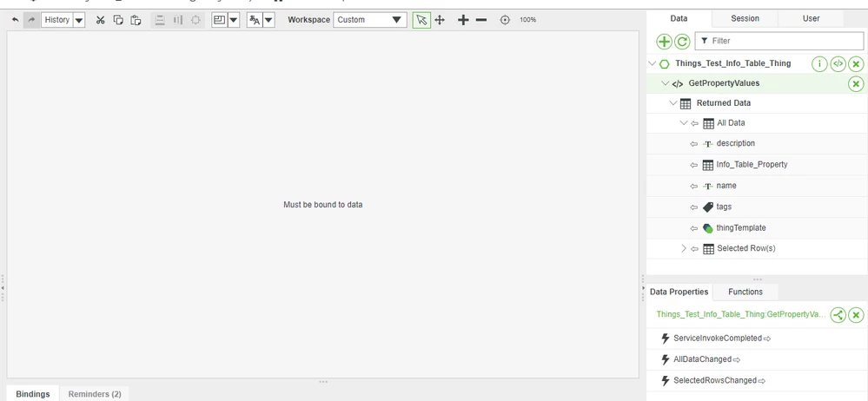868x401 pixels.
Task: Click the align vertical distribution icon
Action: pos(160,20)
